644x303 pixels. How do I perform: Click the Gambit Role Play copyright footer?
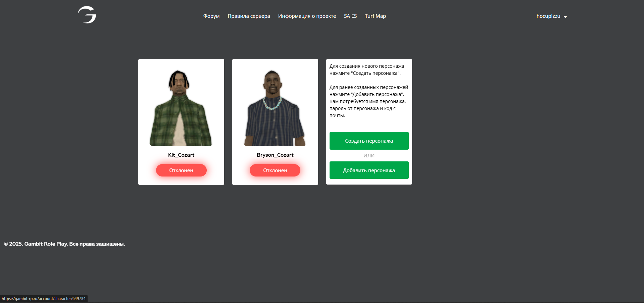pos(64,244)
